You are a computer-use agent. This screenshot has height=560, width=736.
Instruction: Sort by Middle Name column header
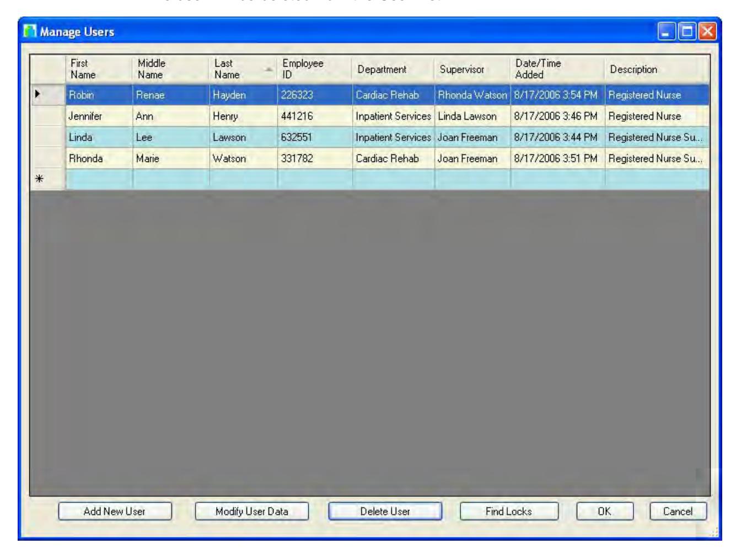171,69
